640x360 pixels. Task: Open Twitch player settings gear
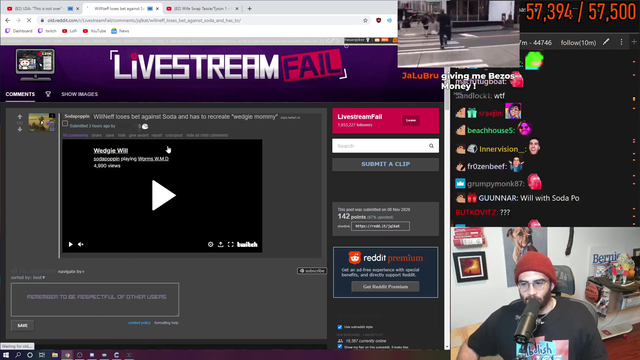[211, 244]
